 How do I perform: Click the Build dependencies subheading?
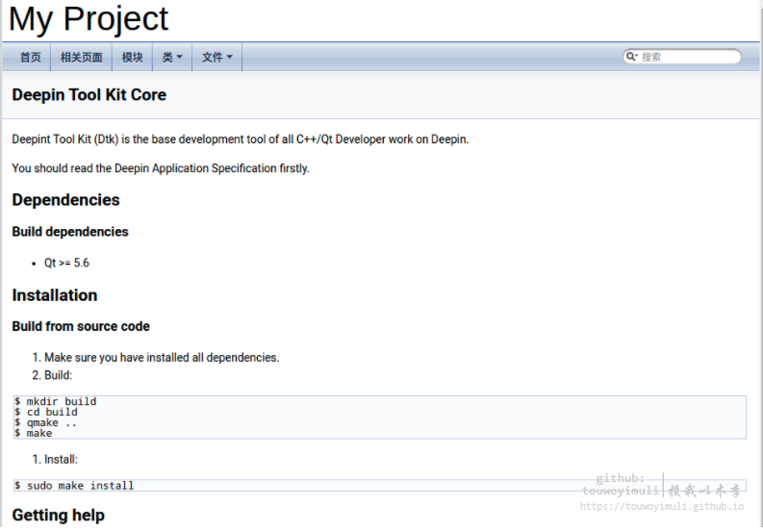70,232
